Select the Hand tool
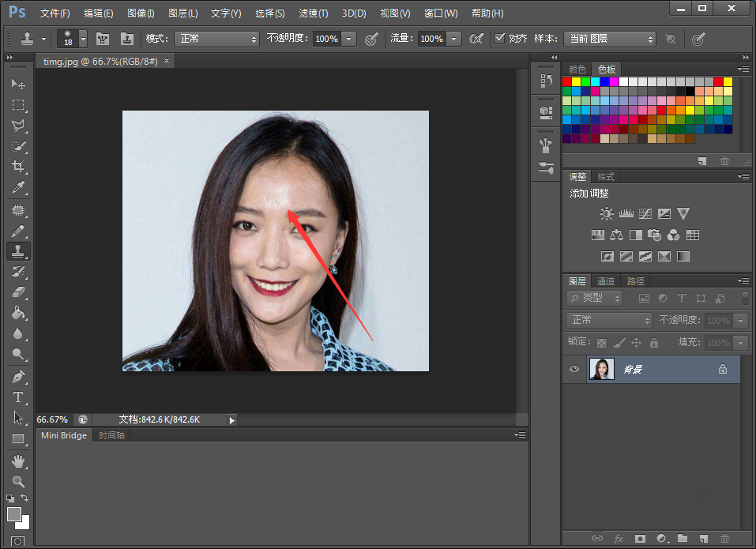The image size is (756, 549). (18, 461)
